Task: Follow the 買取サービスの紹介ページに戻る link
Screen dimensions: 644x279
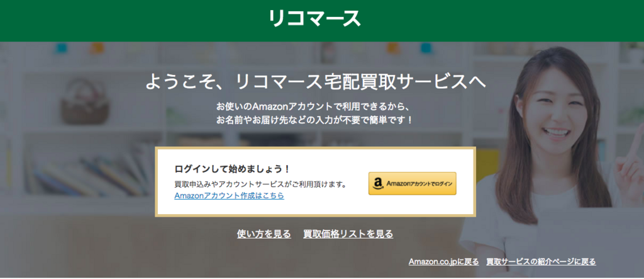Action: point(541,262)
